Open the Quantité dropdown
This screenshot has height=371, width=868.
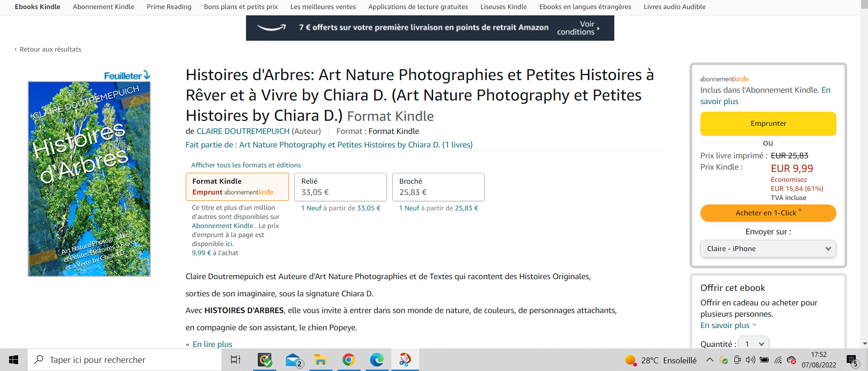754,344
